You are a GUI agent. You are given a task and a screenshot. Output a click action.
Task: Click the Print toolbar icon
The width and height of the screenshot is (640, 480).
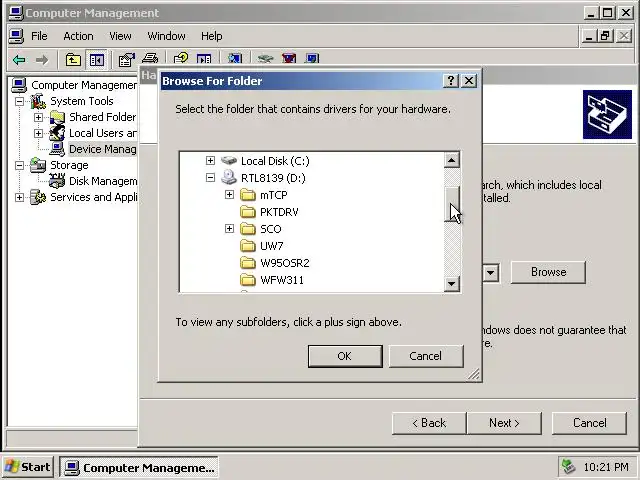pos(150,60)
